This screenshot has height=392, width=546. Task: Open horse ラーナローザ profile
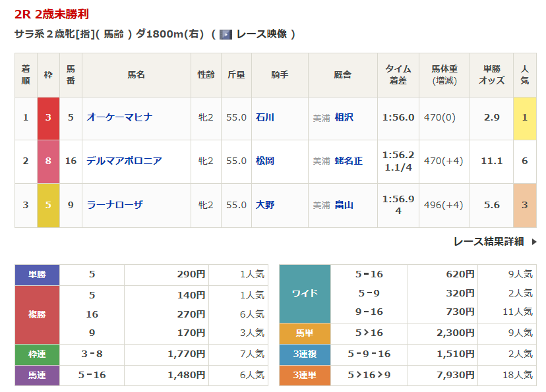coord(115,205)
